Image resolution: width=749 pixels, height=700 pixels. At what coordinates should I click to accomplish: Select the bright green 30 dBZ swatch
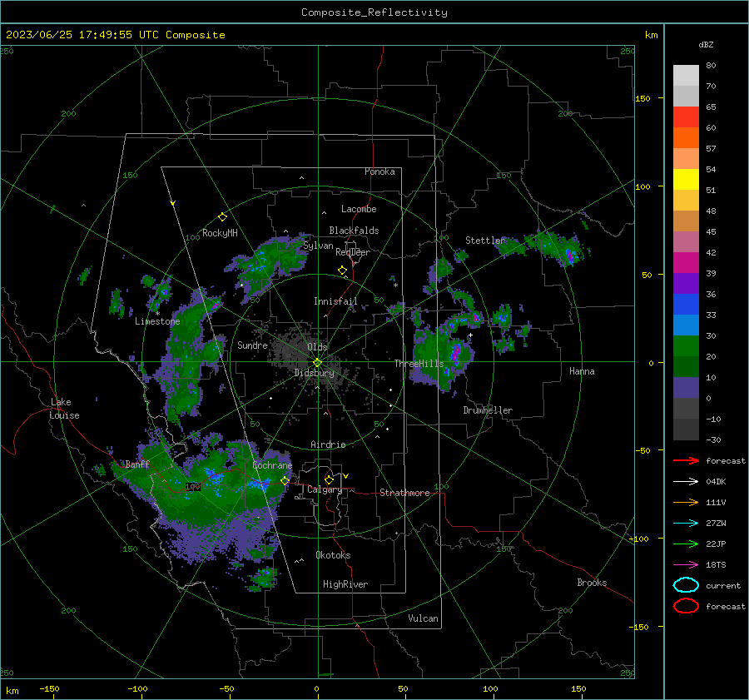[x=686, y=346]
